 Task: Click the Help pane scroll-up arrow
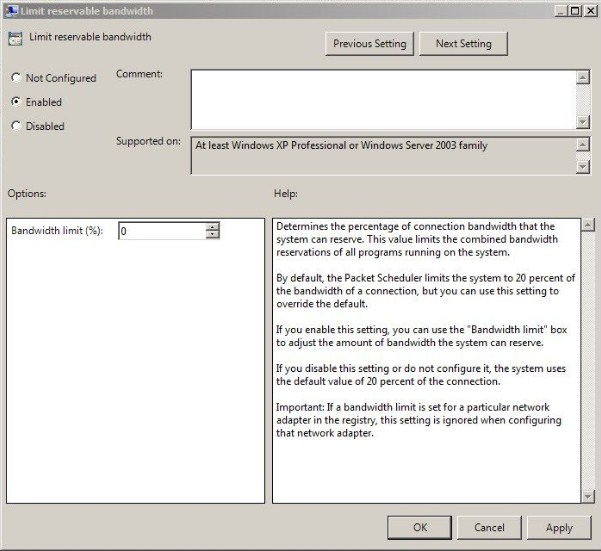coord(588,225)
